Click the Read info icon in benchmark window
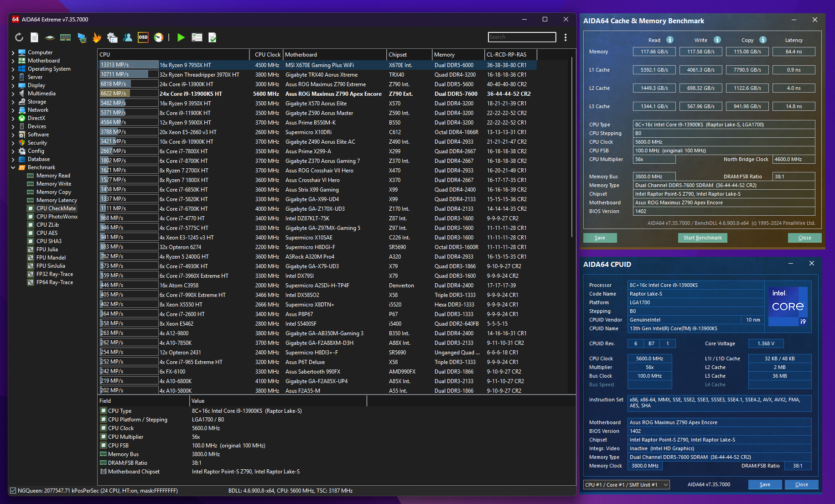Screen dimensions: 835x504 (x=670, y=40)
